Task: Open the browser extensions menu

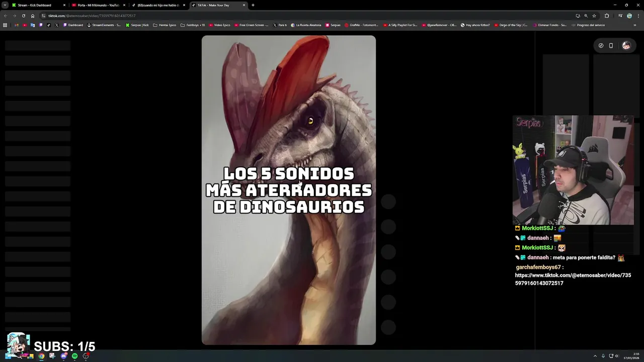Action: 607,16
